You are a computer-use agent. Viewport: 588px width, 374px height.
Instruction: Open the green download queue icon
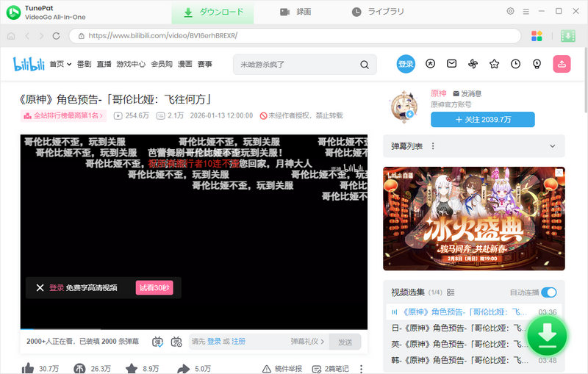(567, 36)
